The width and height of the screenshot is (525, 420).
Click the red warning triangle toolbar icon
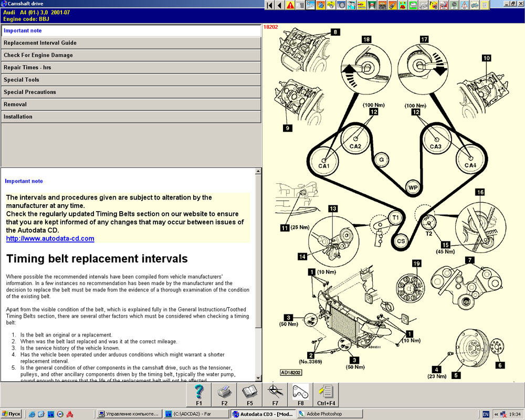tap(290, 5)
